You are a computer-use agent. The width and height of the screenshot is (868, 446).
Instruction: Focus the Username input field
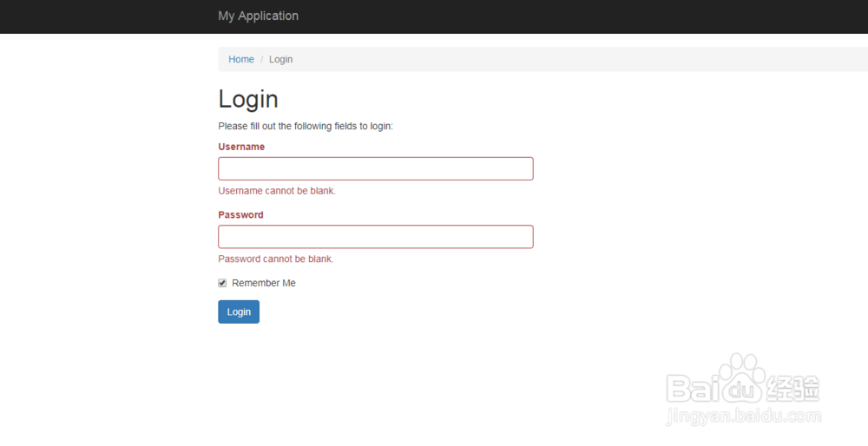[375, 168]
